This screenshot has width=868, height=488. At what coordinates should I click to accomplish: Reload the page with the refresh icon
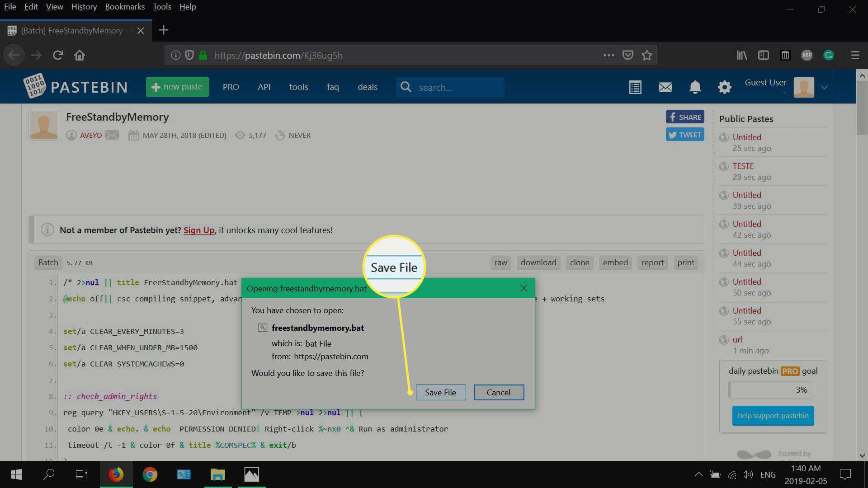pos(58,55)
